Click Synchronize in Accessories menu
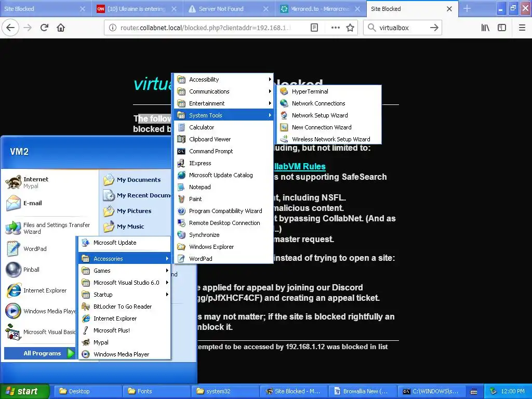The image size is (532, 399). coord(224,235)
